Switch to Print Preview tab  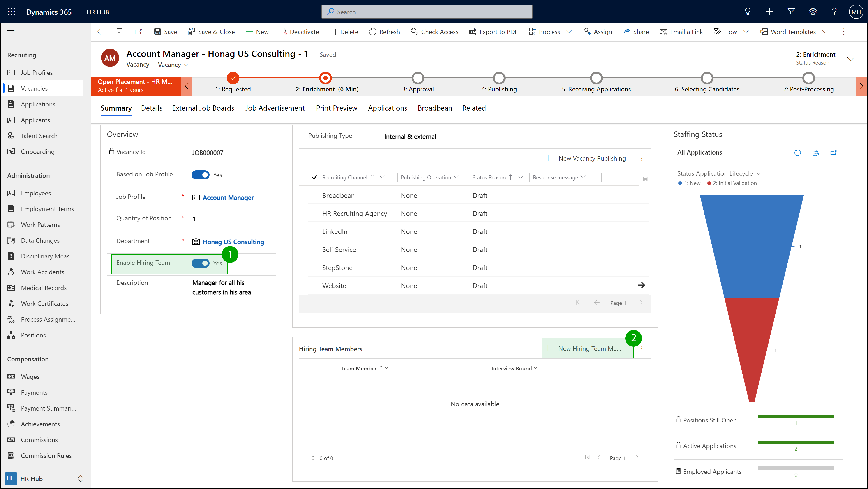tap(337, 108)
